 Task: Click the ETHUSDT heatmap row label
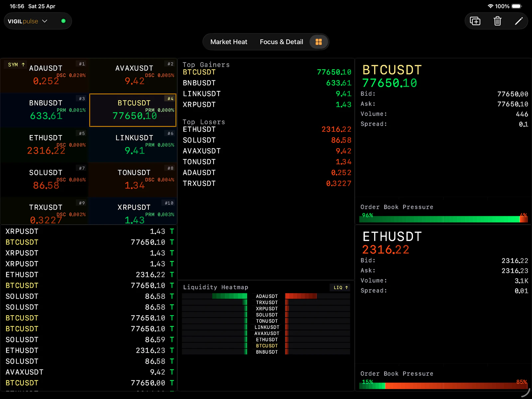point(267,339)
